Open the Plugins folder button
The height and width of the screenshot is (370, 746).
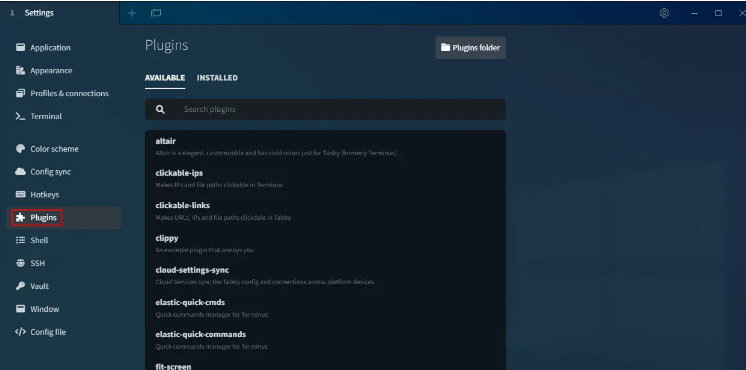click(x=470, y=48)
